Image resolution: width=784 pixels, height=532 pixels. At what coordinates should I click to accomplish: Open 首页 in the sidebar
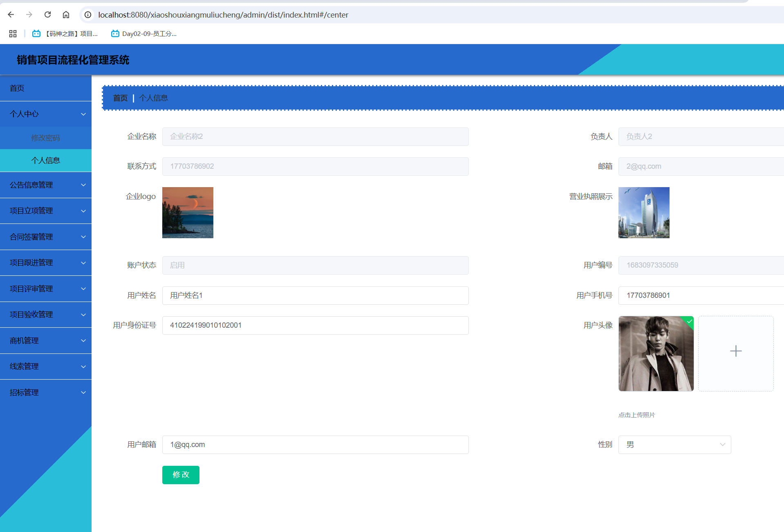[46, 88]
